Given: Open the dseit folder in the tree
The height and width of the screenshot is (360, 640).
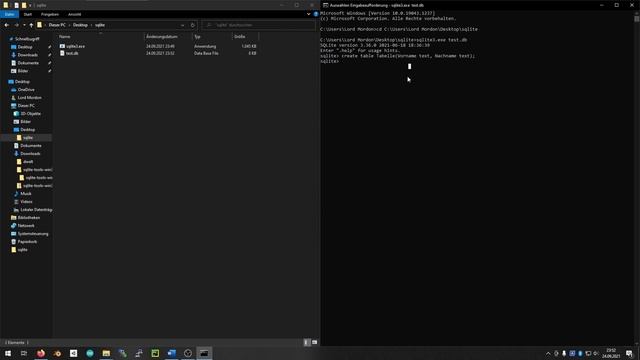Looking at the screenshot, I should coord(28,162).
